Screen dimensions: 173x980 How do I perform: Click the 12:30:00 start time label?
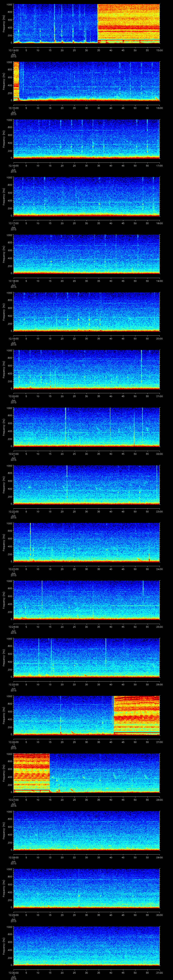point(14,973)
